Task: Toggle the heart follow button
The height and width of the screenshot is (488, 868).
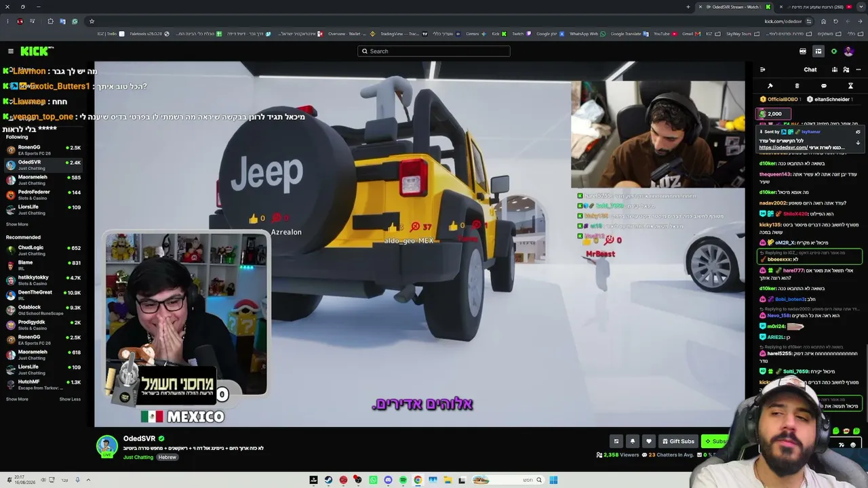Action: click(649, 441)
